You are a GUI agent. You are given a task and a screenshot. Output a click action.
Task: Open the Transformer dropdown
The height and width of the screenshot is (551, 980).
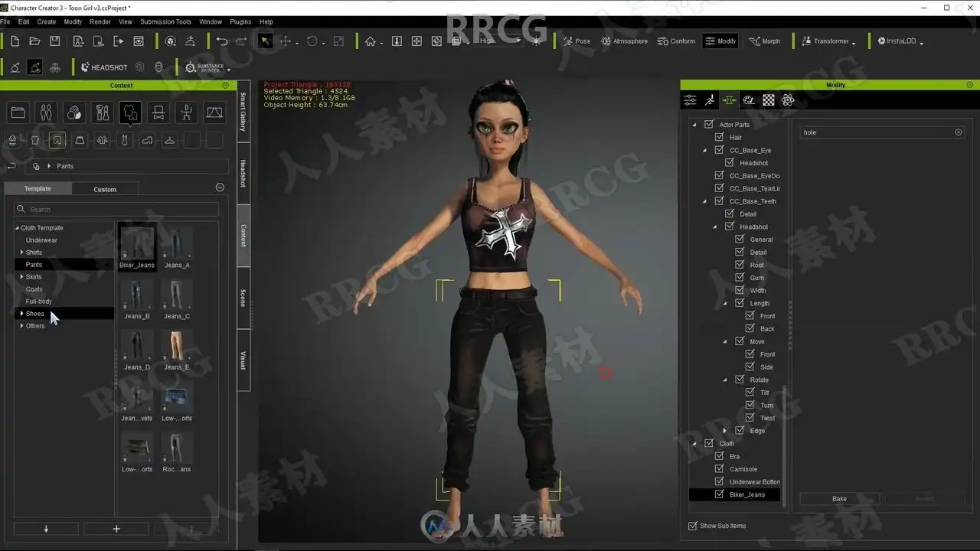(x=828, y=41)
